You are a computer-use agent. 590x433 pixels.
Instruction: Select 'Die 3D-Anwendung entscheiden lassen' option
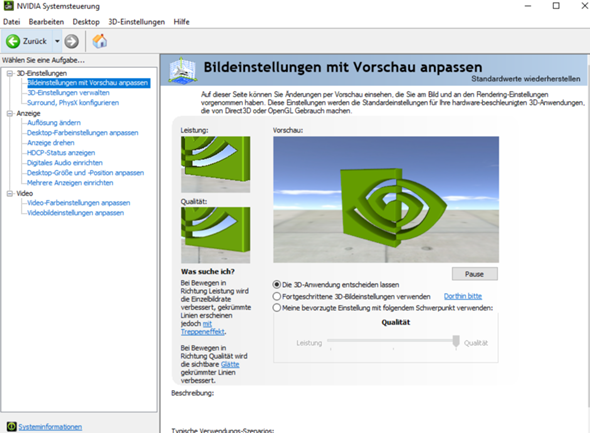(277, 284)
